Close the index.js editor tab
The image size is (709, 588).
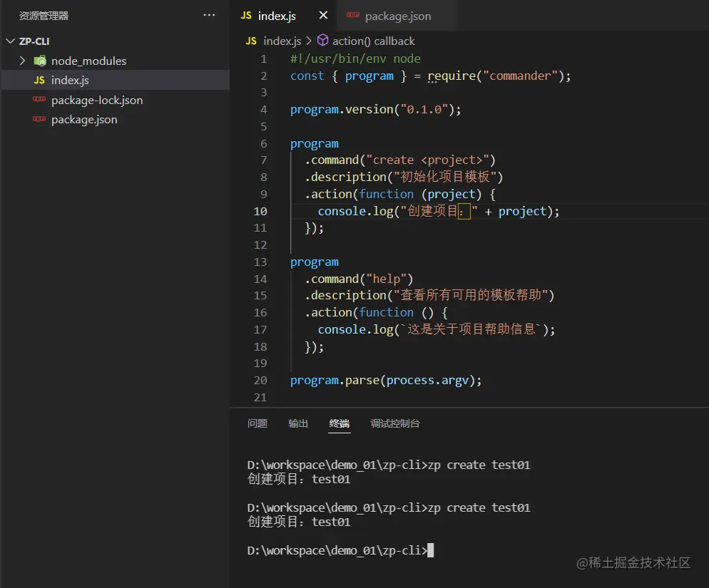[x=323, y=16]
